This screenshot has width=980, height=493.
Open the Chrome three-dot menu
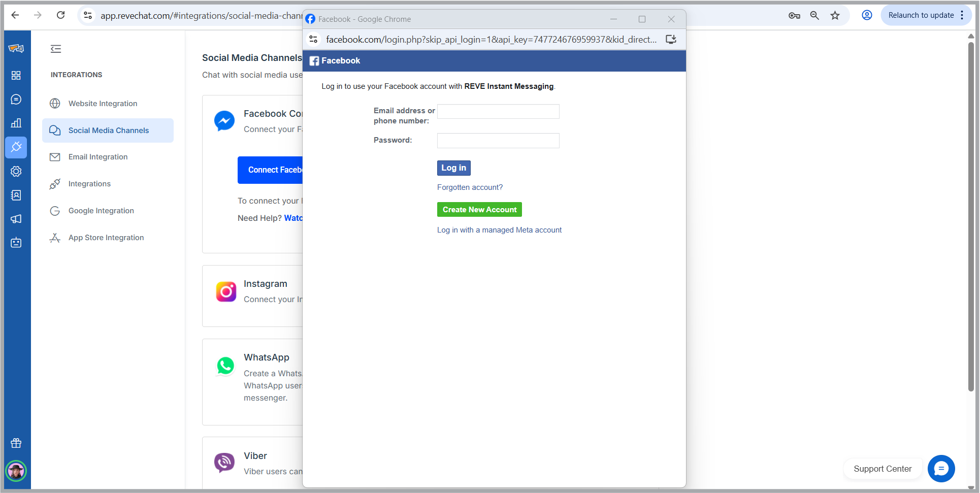pyautogui.click(x=962, y=15)
